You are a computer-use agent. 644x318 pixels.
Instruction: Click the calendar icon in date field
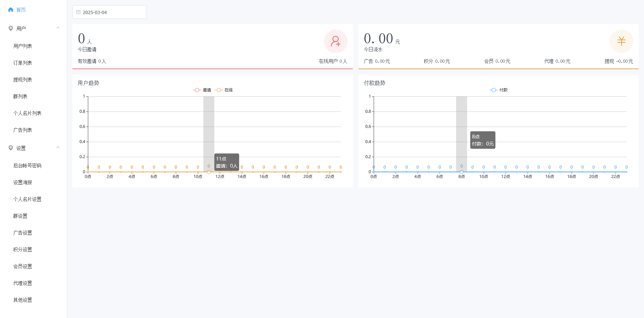(78, 12)
